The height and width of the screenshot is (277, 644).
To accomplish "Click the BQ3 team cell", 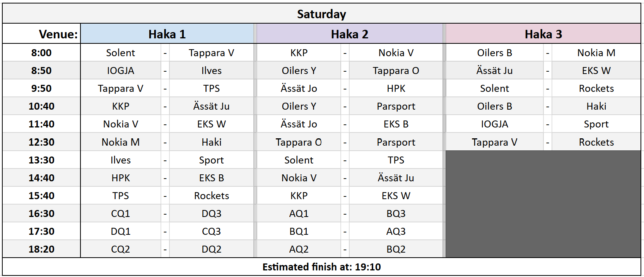I will (x=396, y=213).
